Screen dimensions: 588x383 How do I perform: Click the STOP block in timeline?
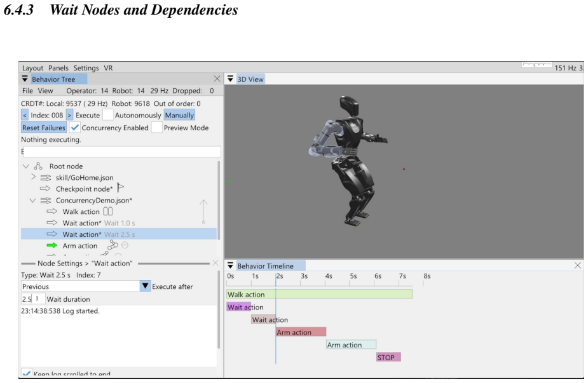pyautogui.click(x=388, y=357)
